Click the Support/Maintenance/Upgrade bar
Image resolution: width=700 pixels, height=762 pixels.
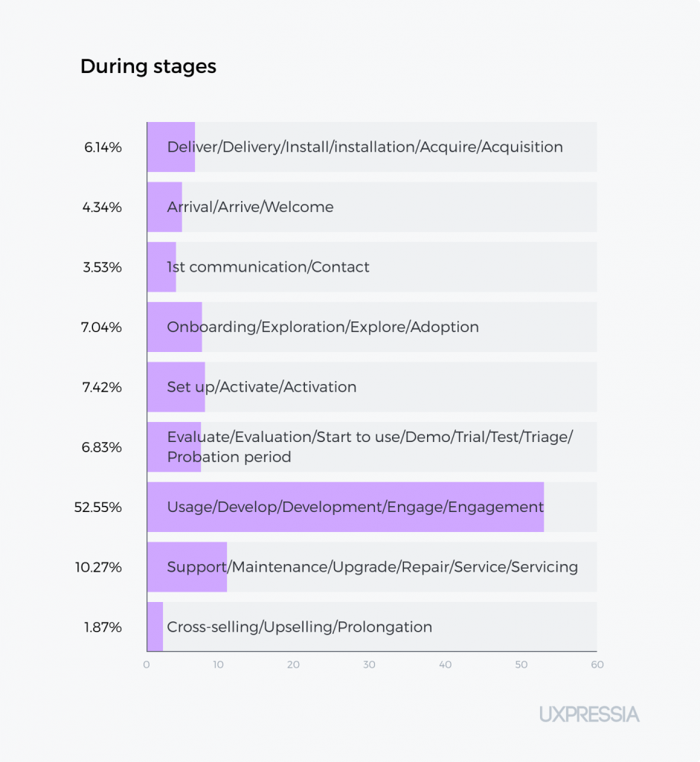click(187, 567)
